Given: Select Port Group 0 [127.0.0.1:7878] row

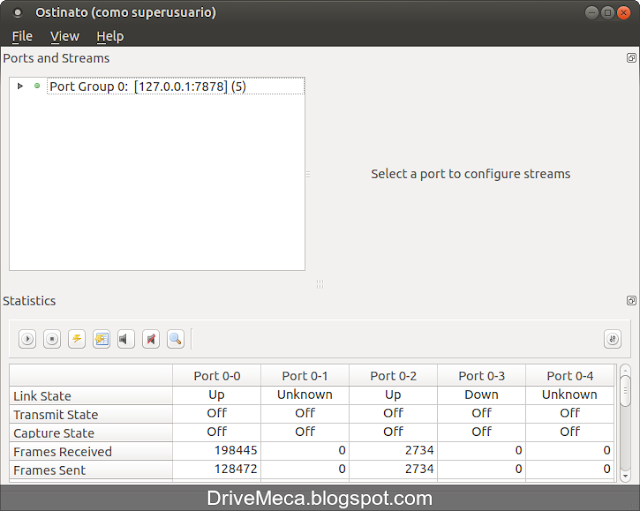Looking at the screenshot, I should click(176, 86).
